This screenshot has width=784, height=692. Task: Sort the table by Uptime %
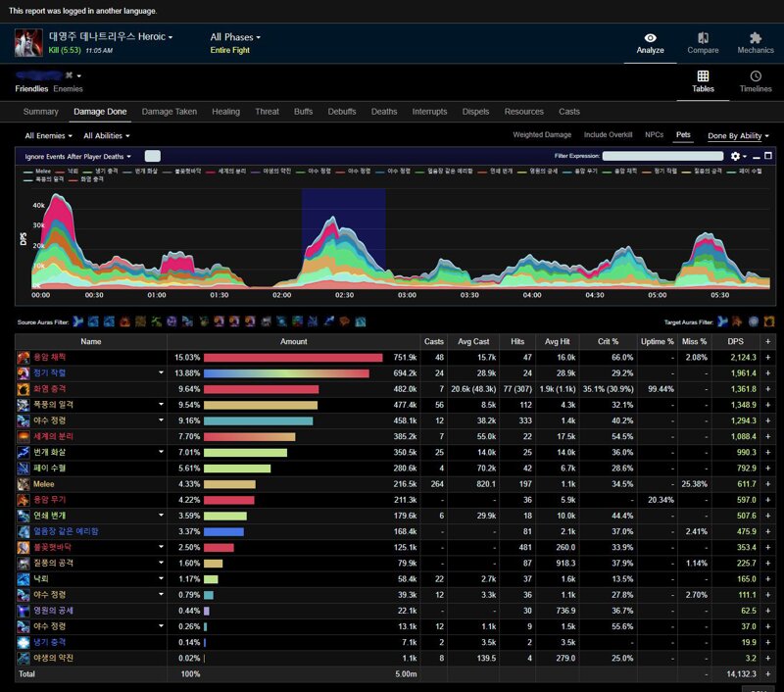pos(657,341)
